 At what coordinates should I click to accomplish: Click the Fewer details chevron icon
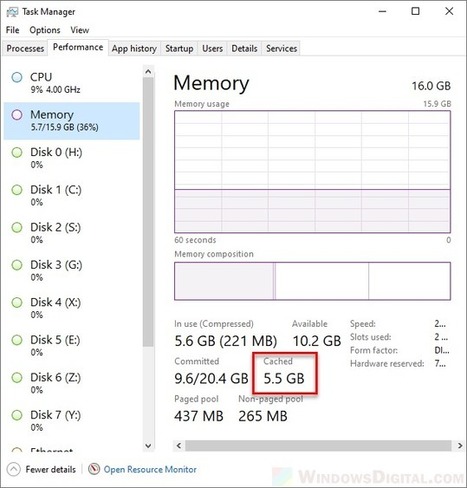pyautogui.click(x=14, y=469)
